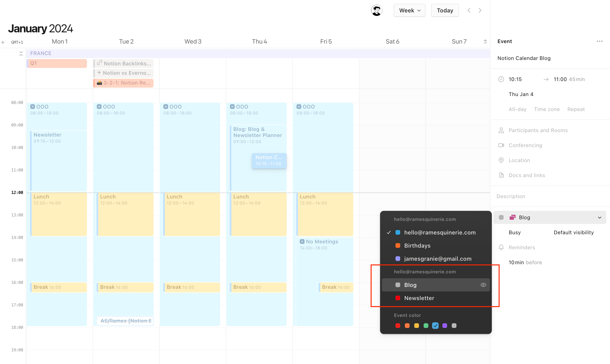This screenshot has height=364, width=610.
Task: Click the Conferencing camera icon
Action: point(501,145)
